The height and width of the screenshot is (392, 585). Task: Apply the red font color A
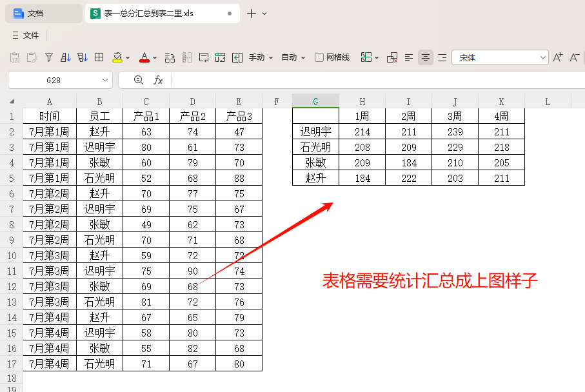[144, 57]
